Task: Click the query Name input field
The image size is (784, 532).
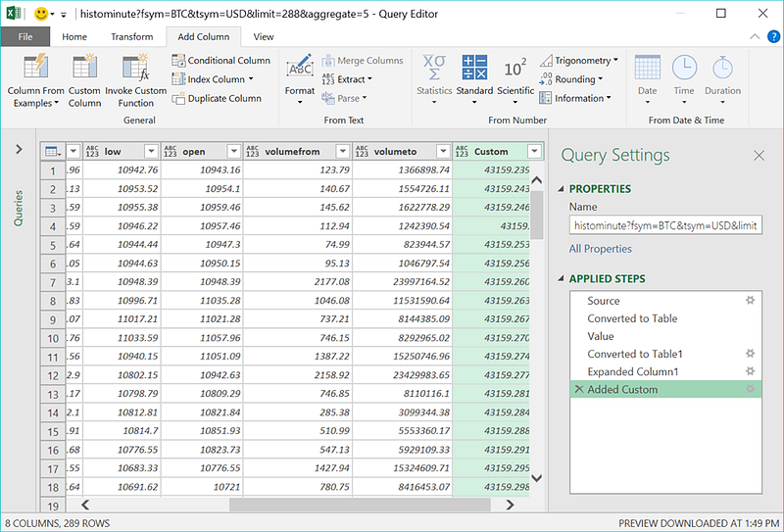Action: tap(665, 225)
